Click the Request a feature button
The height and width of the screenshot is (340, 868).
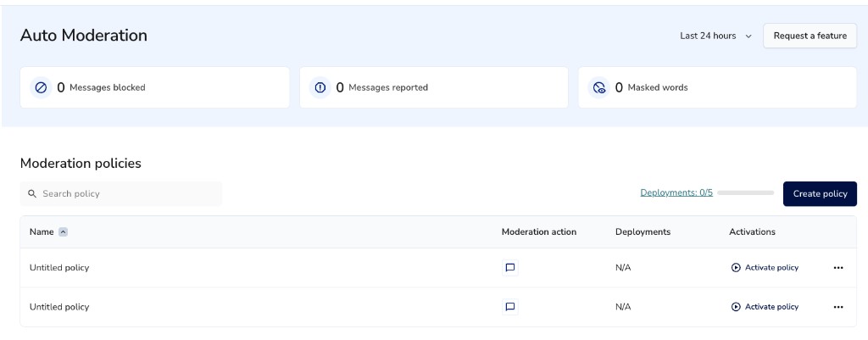(x=810, y=36)
